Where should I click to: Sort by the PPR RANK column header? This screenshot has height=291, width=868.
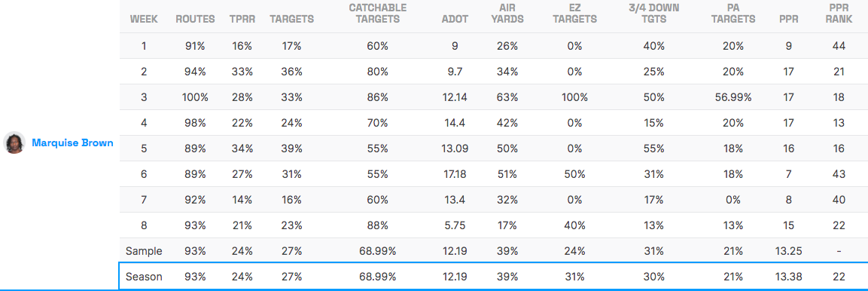tap(838, 14)
